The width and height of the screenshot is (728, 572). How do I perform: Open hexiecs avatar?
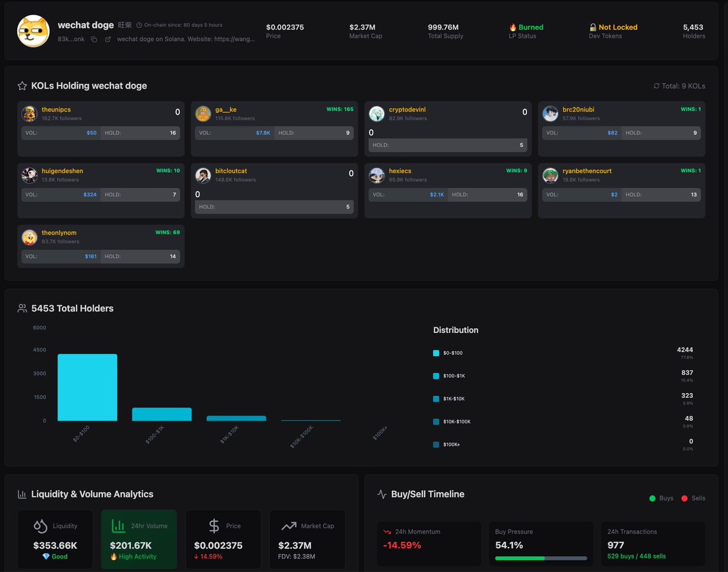click(377, 175)
